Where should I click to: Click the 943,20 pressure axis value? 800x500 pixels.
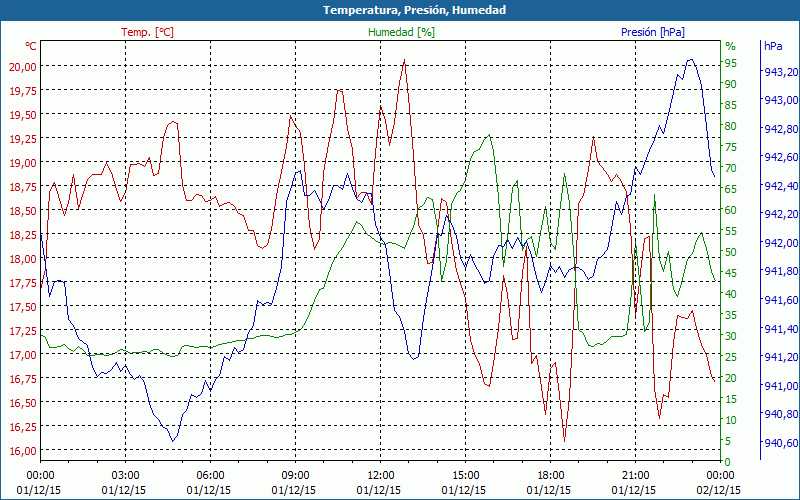781,72
